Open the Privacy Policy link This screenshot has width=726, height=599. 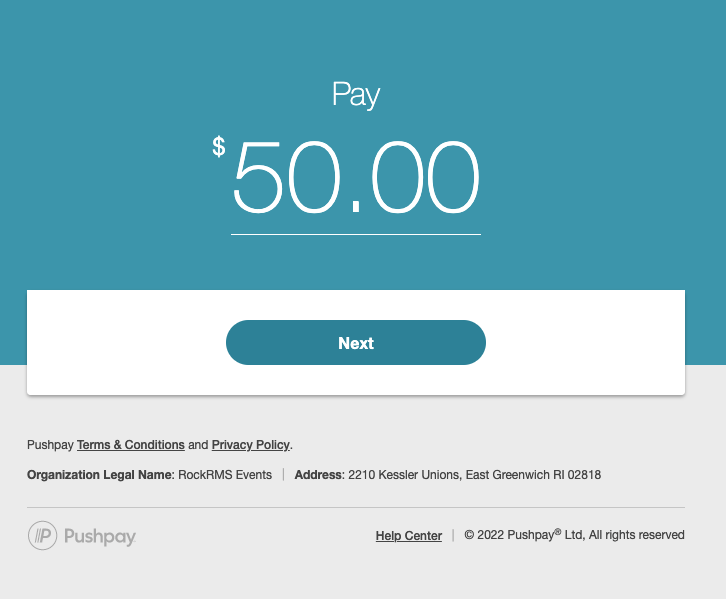pyautogui.click(x=250, y=445)
